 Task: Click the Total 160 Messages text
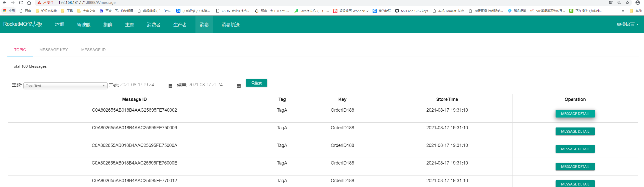tap(29, 66)
